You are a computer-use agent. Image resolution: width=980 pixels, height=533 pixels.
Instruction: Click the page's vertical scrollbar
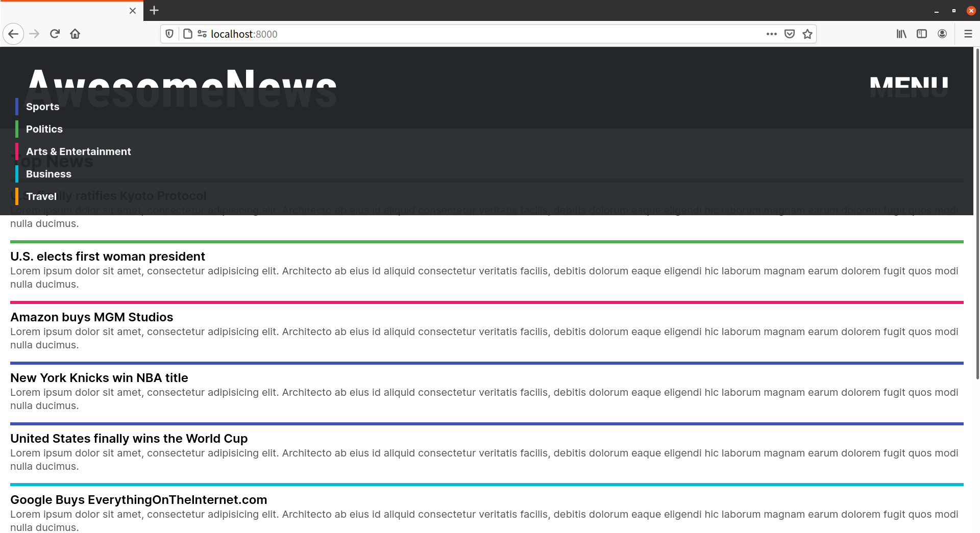[977, 214]
